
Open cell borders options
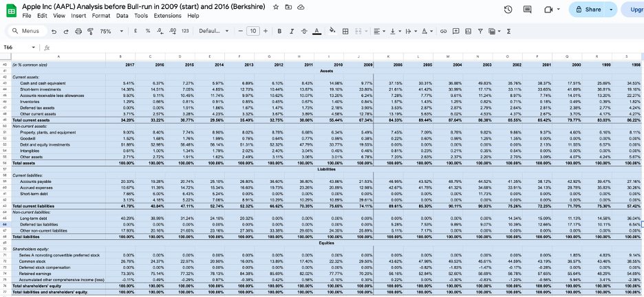(x=345, y=31)
